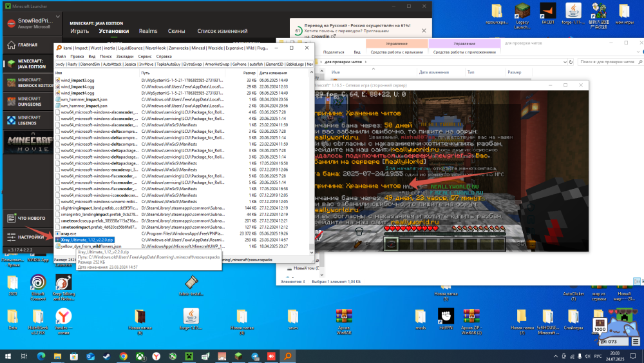This screenshot has height=363, width=644.
Task: Open Steam from taskbar
Action: coord(107,357)
